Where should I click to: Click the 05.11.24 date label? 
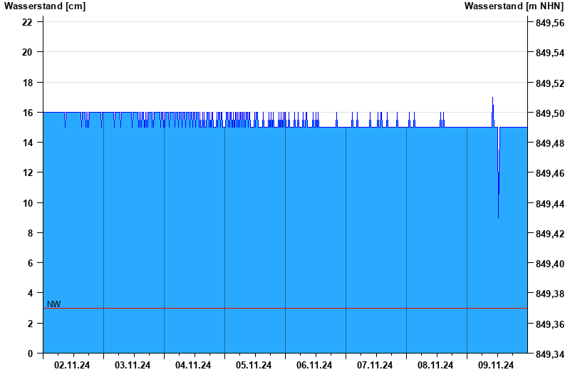point(254,365)
